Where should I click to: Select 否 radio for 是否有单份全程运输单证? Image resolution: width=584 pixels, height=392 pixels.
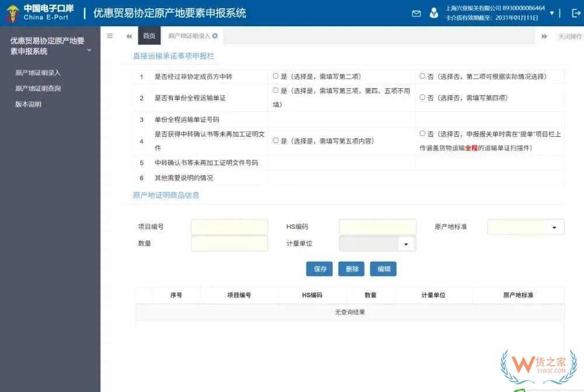click(423, 96)
